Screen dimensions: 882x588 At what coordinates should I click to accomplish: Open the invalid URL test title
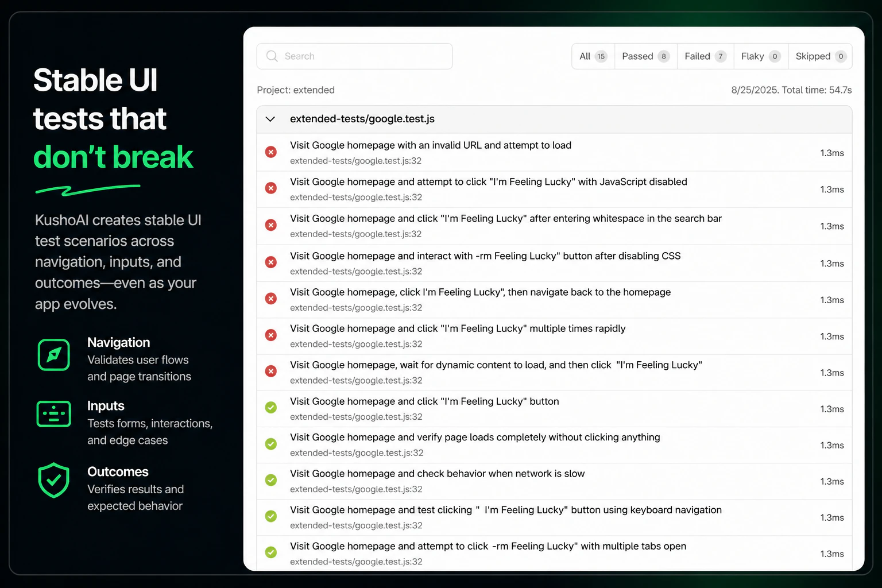[431, 145]
